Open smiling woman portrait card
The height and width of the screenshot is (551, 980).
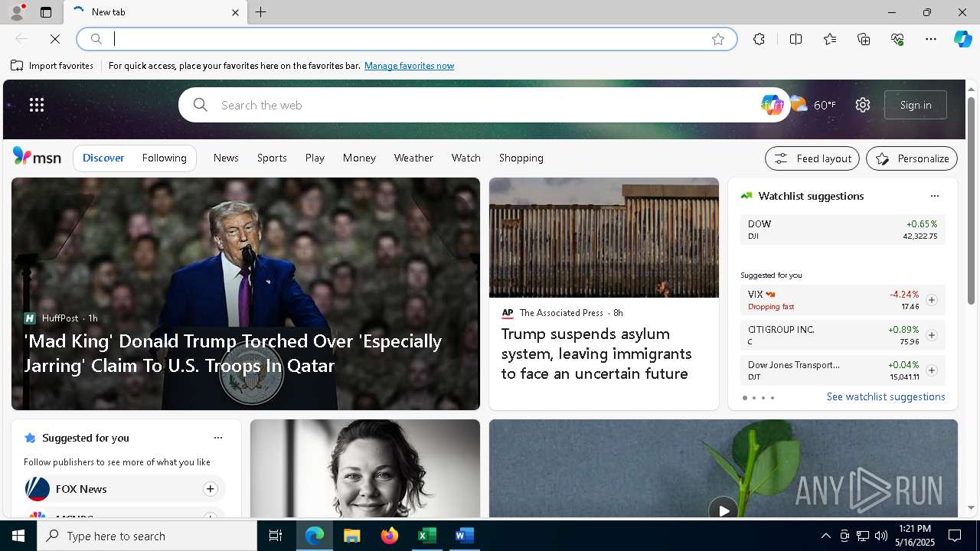tap(365, 468)
